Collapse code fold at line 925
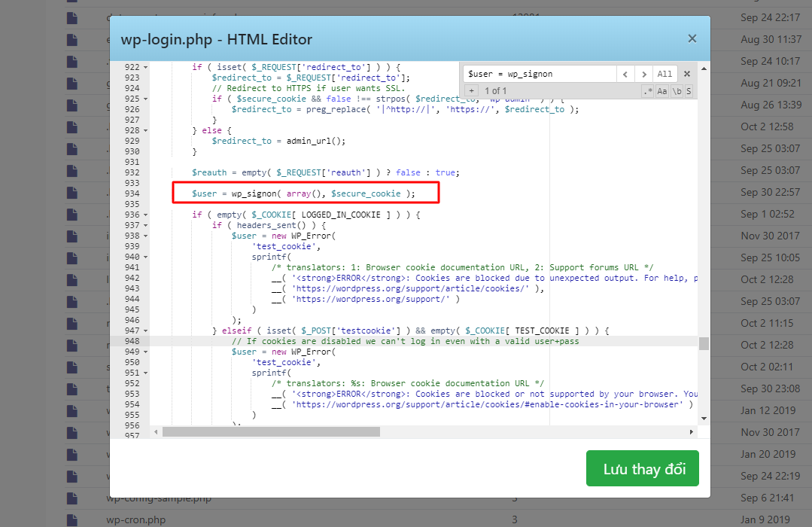 click(145, 99)
